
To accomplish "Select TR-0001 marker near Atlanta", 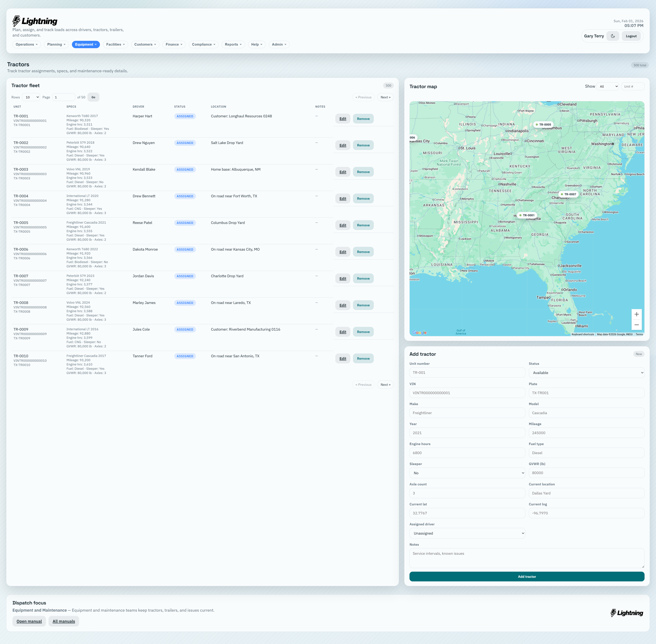I will coord(527,215).
